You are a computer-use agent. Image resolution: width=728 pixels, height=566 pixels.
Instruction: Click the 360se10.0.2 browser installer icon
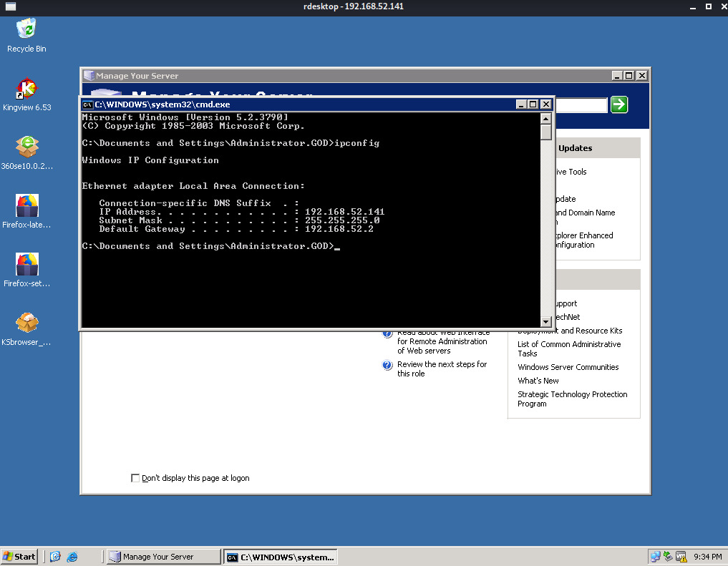click(x=26, y=147)
